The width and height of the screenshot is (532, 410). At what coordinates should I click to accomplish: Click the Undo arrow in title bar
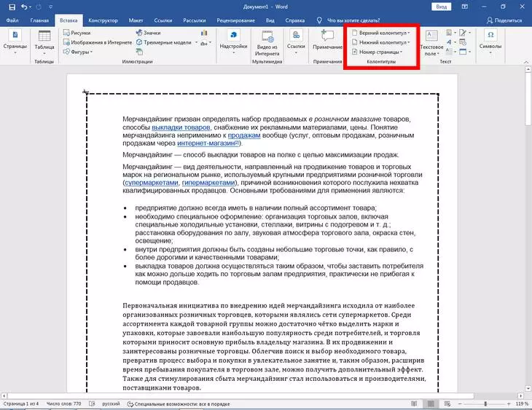23,6
